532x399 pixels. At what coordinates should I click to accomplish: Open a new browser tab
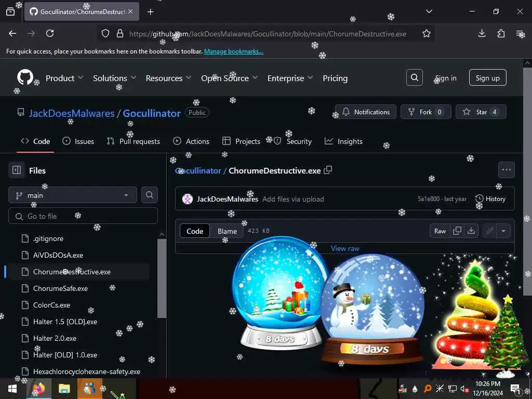pyautogui.click(x=151, y=12)
